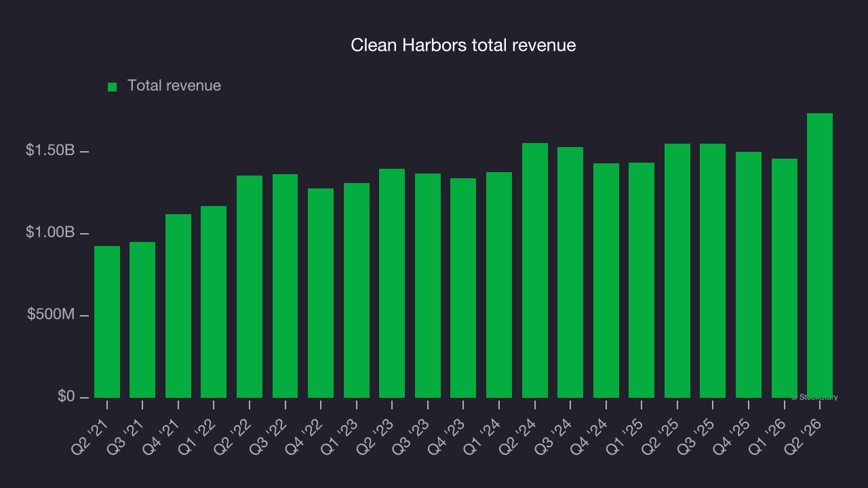Viewport: 868px width, 488px height.
Task: Click the chart title 'Clean Harbors total revenue'
Action: pos(463,45)
